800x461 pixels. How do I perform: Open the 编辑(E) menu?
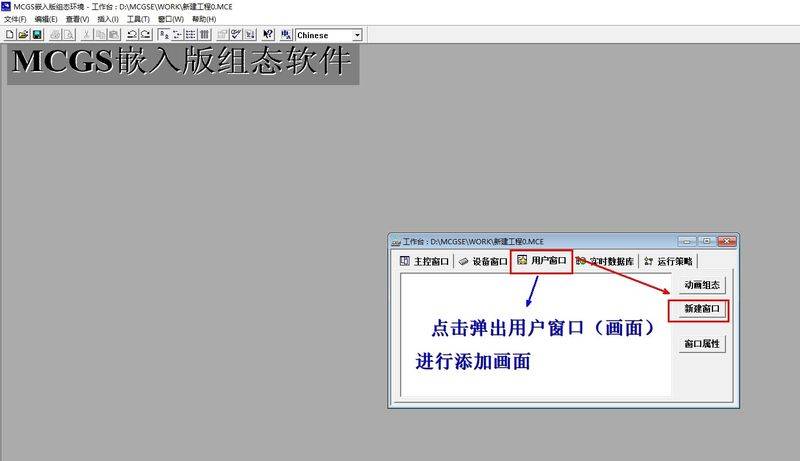point(46,19)
